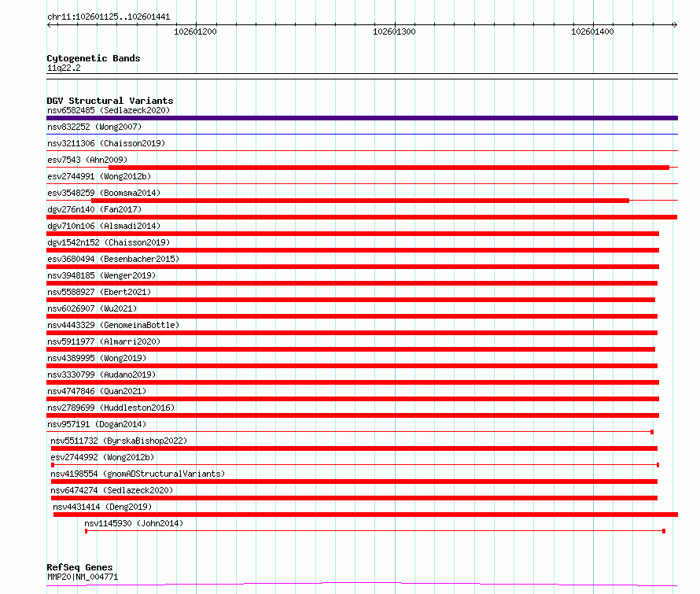Image resolution: width=700 pixels, height=594 pixels.
Task: Click the purple nsv6582485 variant bar
Action: (362, 118)
